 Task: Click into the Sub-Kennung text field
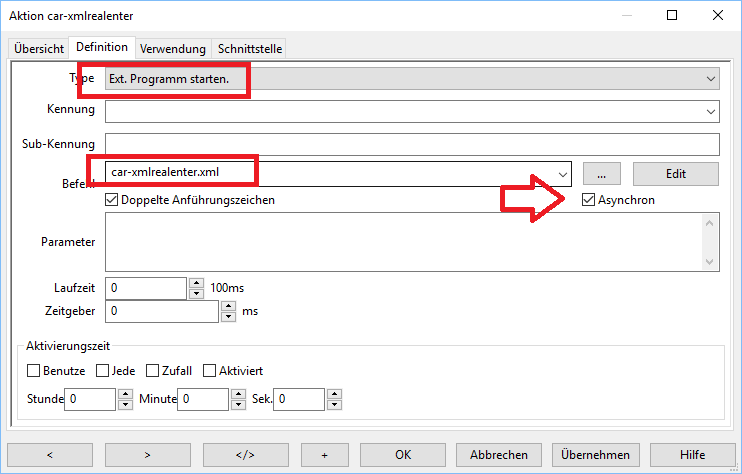[412, 144]
